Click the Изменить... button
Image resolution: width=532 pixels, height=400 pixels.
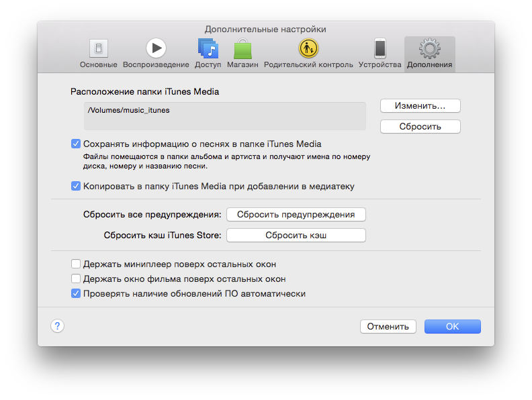(420, 106)
